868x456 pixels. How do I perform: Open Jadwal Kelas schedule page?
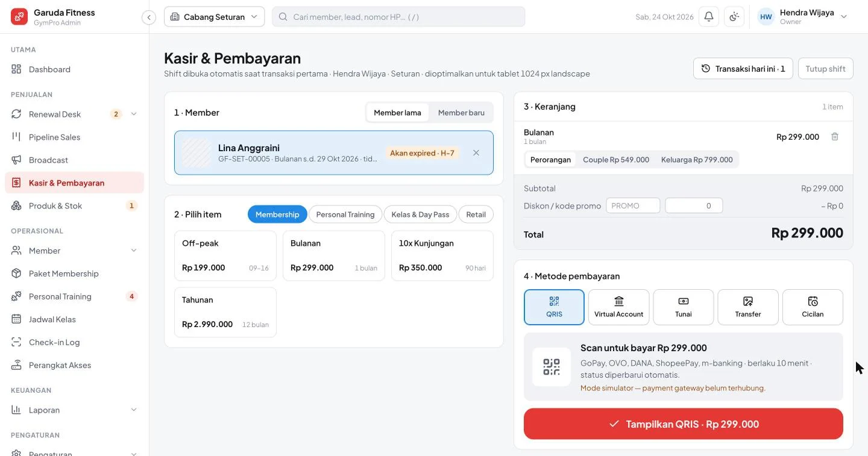click(74, 319)
